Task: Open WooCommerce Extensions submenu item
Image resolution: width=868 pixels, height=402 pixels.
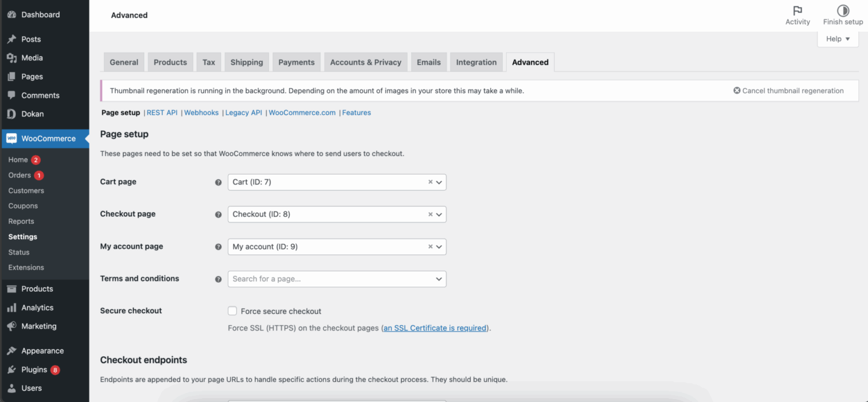Action: pos(26,267)
